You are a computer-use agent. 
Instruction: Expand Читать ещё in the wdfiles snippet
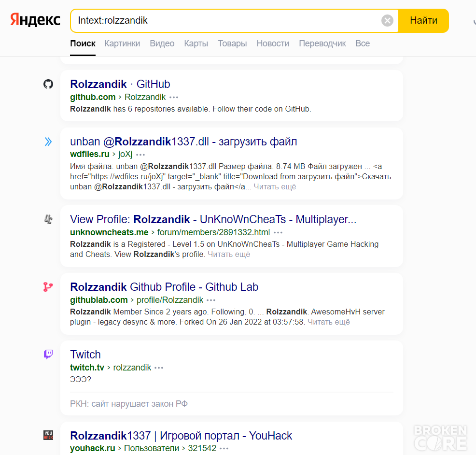pos(275,186)
